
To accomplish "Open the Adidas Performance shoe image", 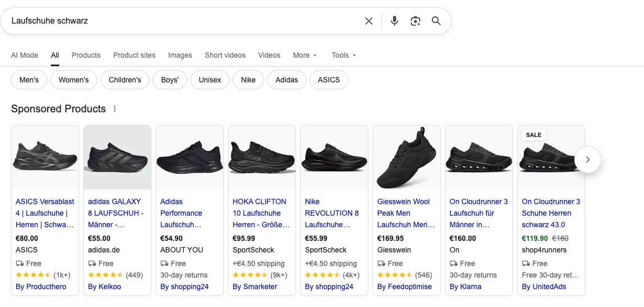I will pyautogui.click(x=190, y=157).
